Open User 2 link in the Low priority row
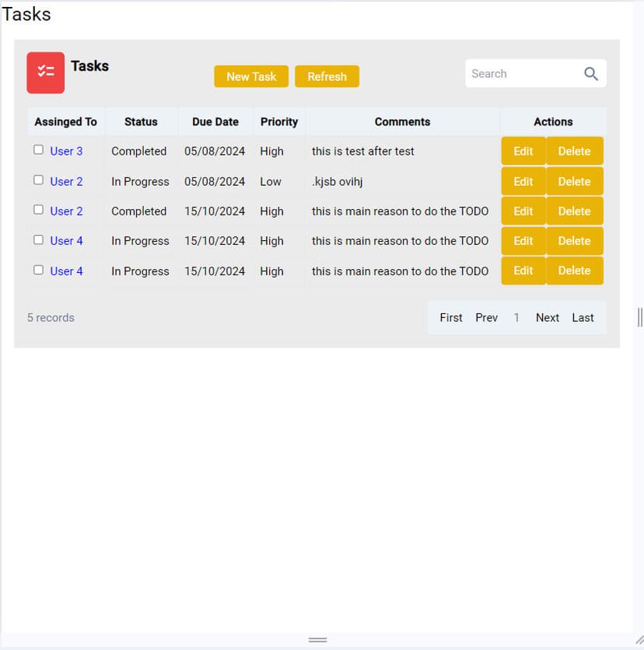The width and height of the screenshot is (644, 650). [x=66, y=182]
